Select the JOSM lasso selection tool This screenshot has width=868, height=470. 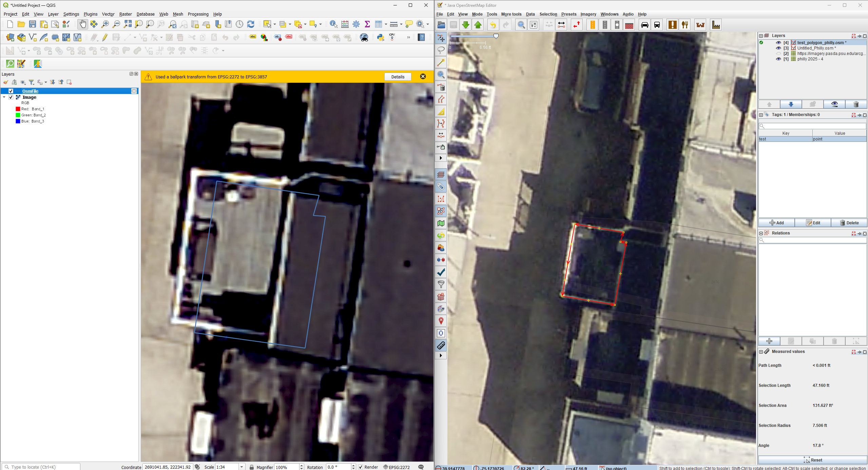point(441,50)
